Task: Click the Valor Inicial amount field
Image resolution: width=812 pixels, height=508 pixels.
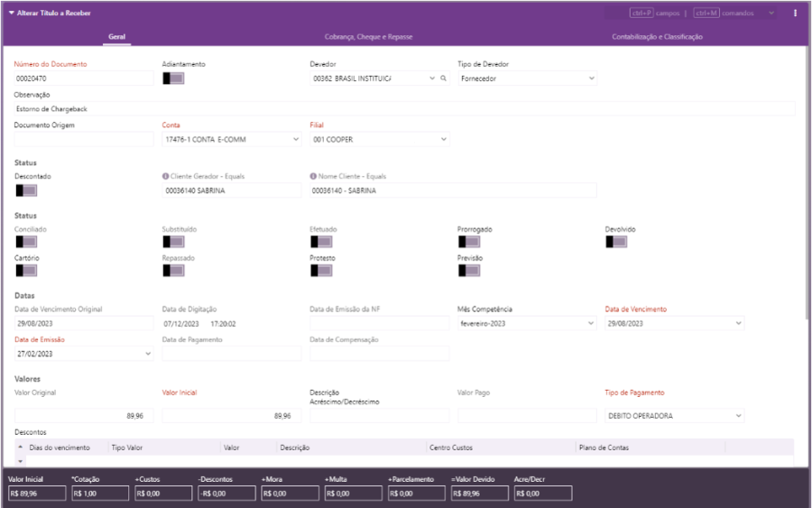Action: 232,416
